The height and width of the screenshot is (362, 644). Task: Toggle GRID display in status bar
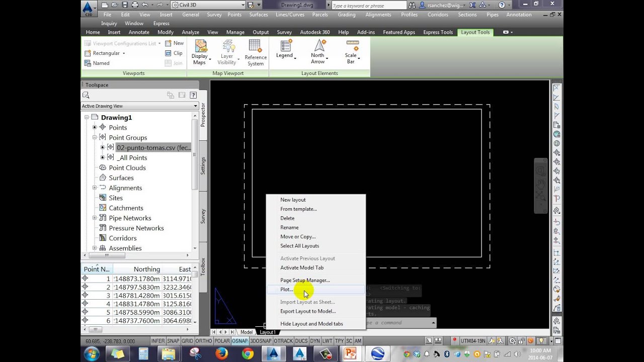(187, 341)
